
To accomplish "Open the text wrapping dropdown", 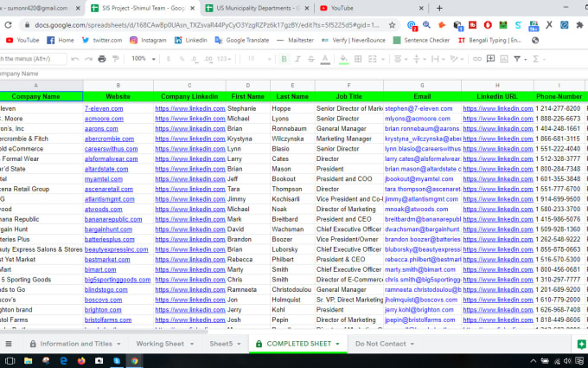I will coord(438,59).
